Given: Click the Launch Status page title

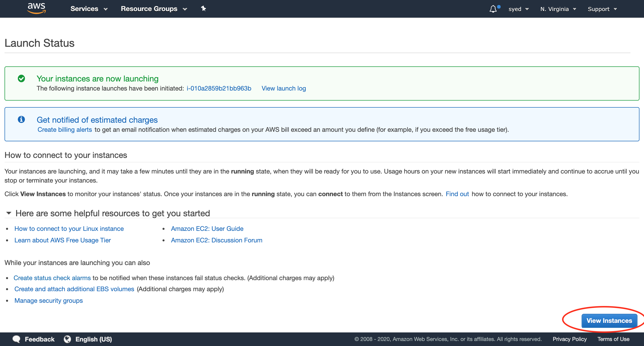Looking at the screenshot, I should (x=39, y=43).
